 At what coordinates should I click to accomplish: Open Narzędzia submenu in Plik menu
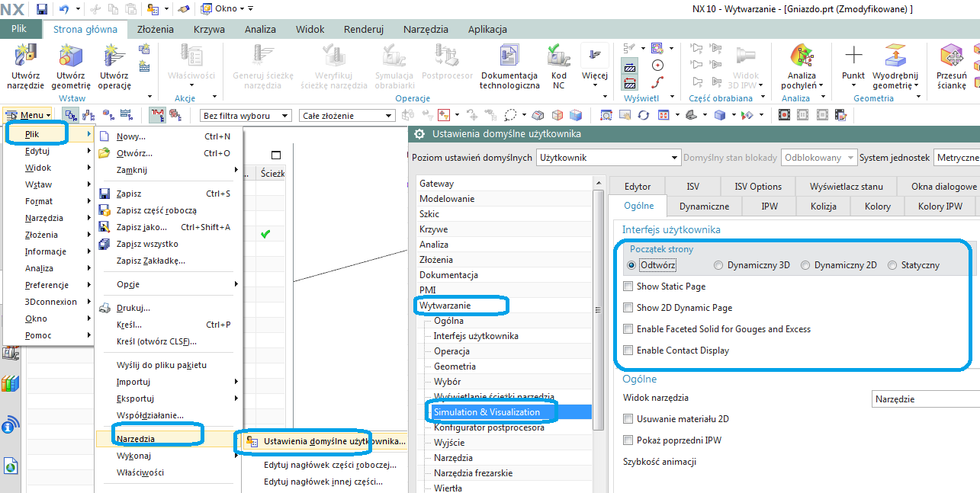tap(168, 439)
